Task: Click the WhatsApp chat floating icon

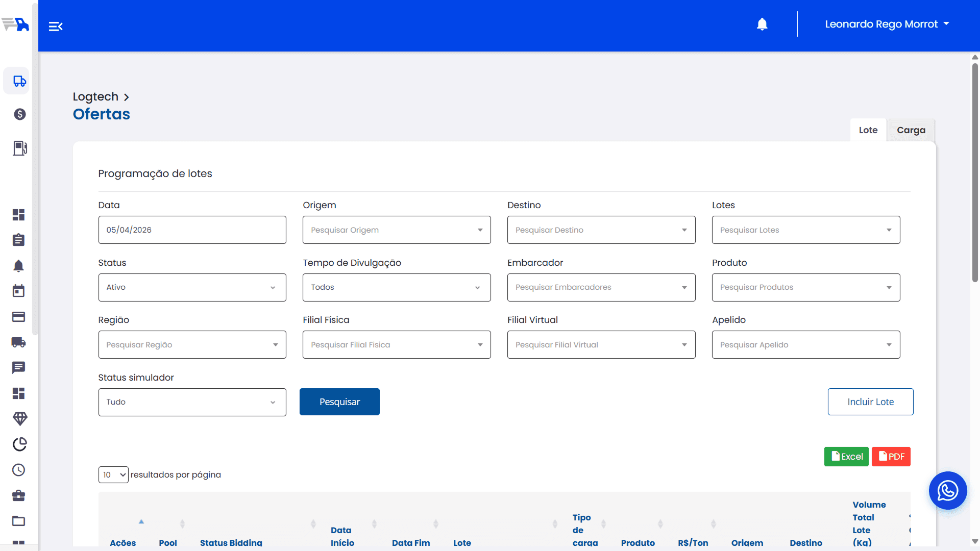Action: (x=947, y=491)
